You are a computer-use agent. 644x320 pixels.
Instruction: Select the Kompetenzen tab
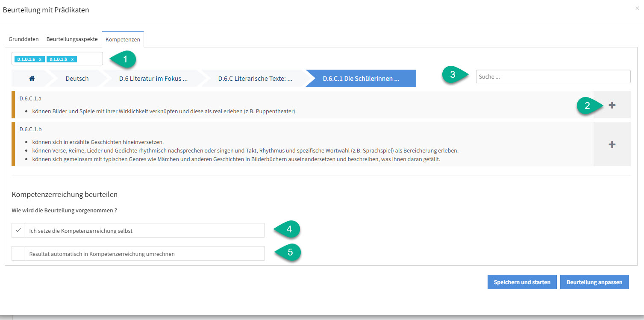[123, 39]
